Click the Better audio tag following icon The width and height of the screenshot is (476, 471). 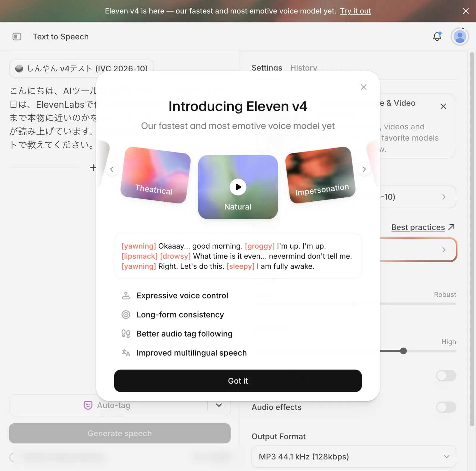pos(126,334)
